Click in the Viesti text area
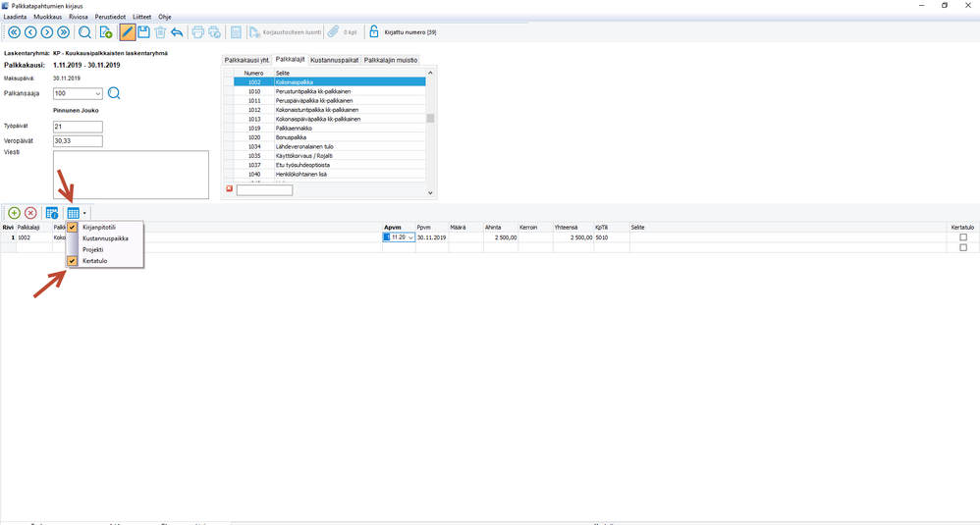This screenshot has height=525, width=980. (x=131, y=175)
